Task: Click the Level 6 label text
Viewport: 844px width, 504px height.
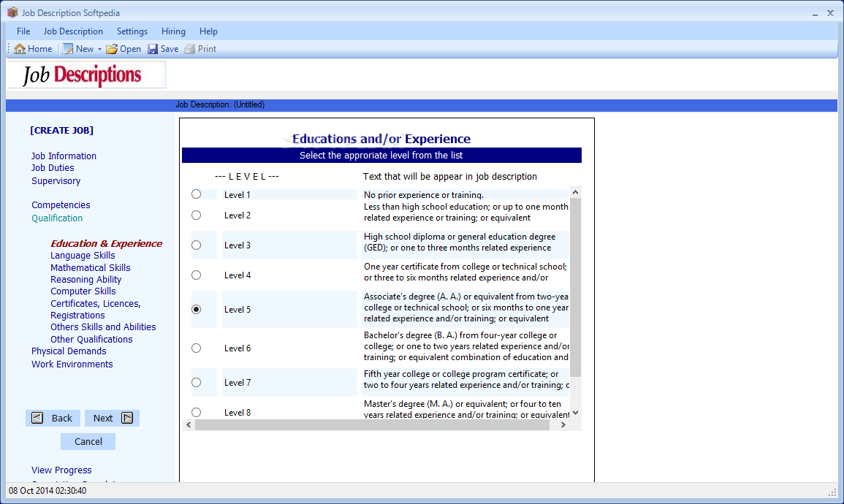Action: click(x=237, y=348)
